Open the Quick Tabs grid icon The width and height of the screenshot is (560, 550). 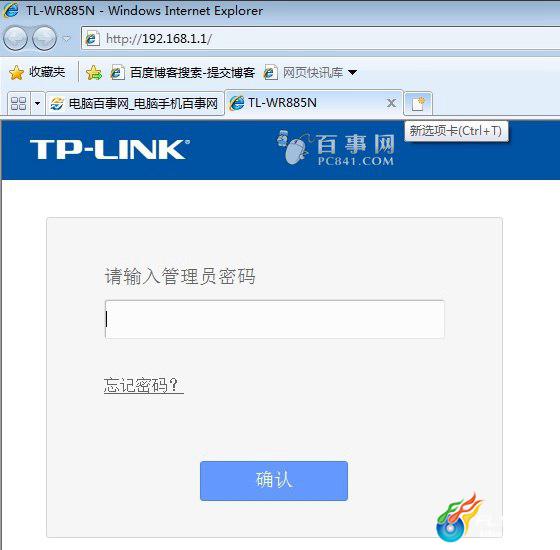pyautogui.click(x=19, y=104)
